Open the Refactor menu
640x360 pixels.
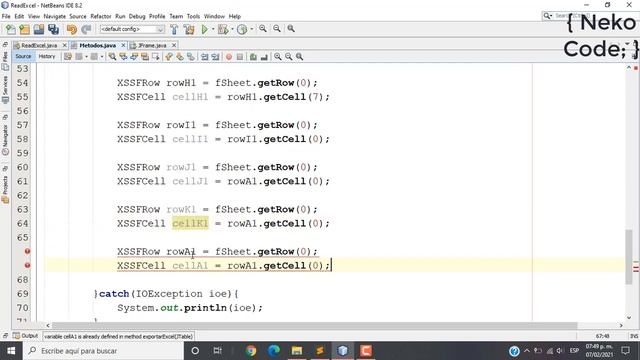[x=101, y=16]
